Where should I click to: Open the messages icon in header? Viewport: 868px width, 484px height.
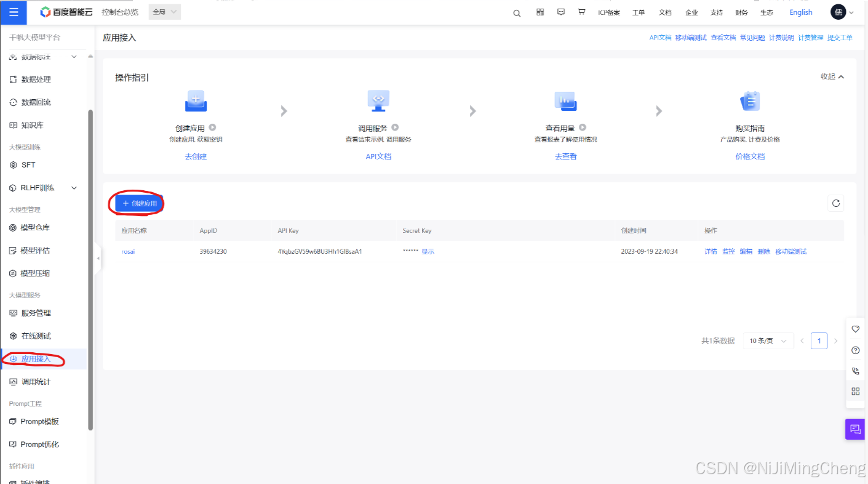pos(561,12)
